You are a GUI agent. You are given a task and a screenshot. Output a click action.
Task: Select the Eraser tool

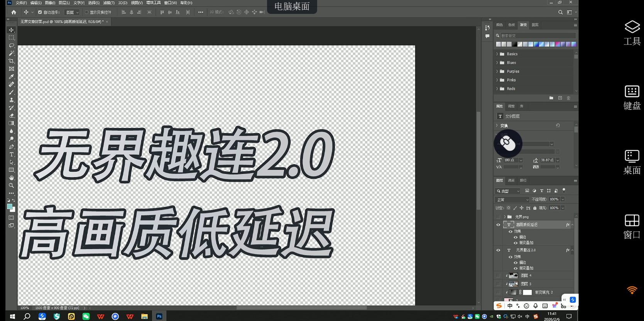(12, 115)
